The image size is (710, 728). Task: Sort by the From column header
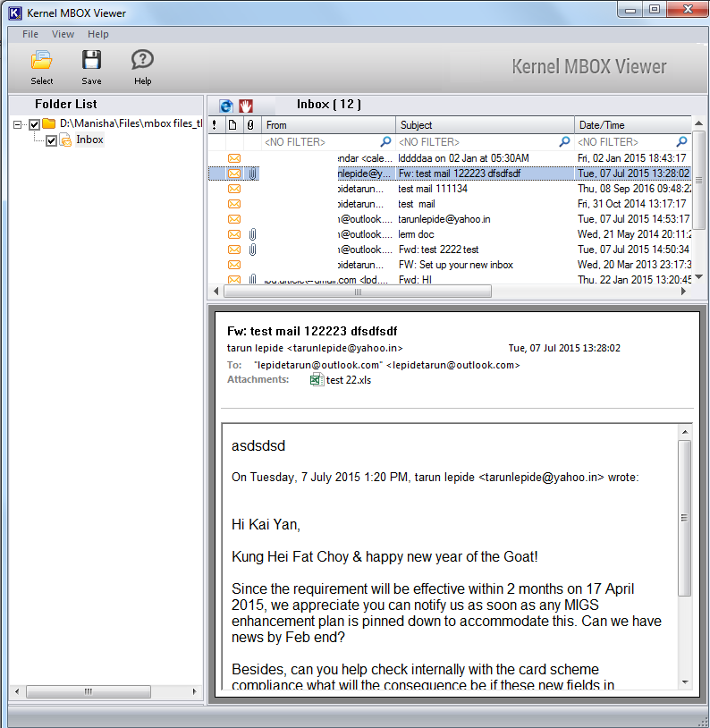(328, 125)
